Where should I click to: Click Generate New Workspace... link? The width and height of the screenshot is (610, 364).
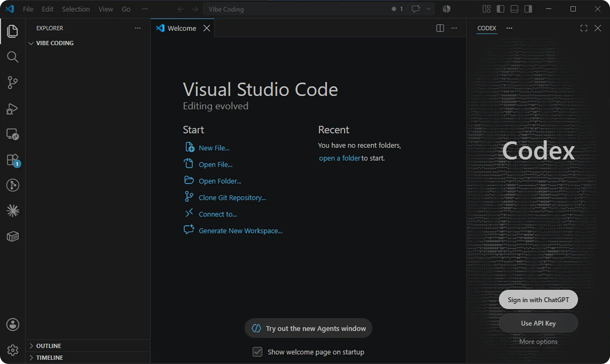pyautogui.click(x=240, y=231)
